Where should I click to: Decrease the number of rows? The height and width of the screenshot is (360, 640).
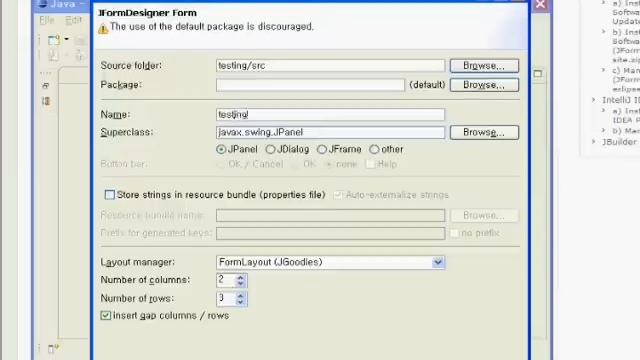(240, 302)
